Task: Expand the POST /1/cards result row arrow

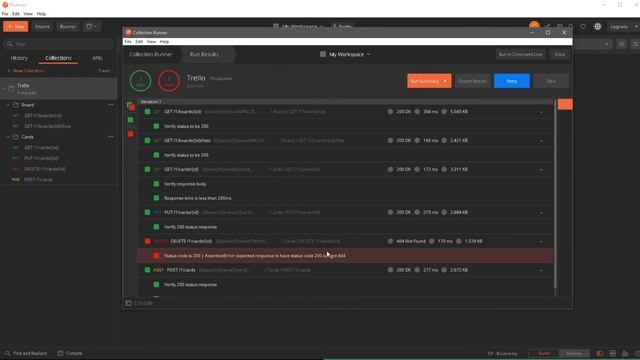Action: [x=542, y=270]
